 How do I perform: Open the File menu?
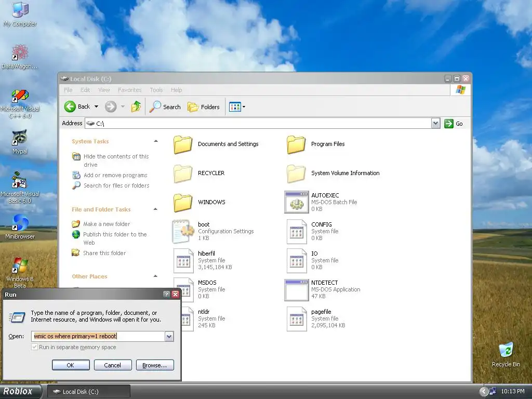point(68,90)
